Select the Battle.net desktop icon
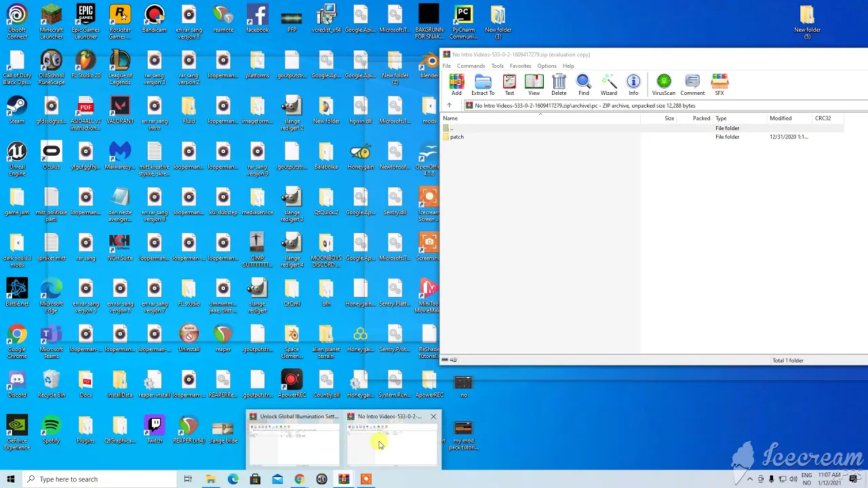868x488 pixels. point(17,293)
